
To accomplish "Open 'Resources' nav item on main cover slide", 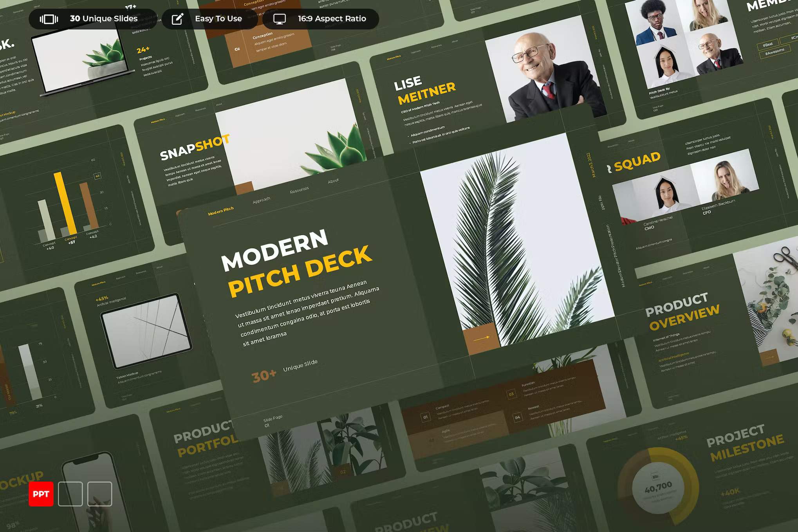I will coord(300,190).
